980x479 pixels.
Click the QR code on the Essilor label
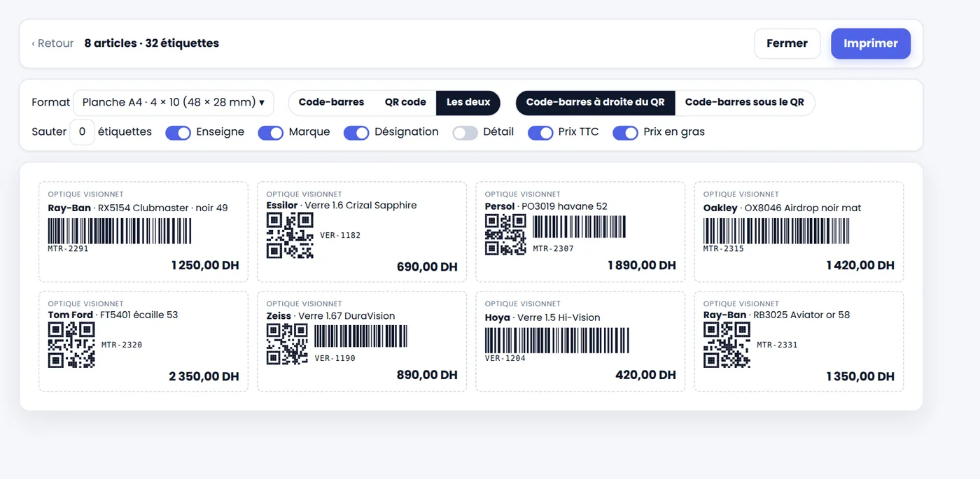pyautogui.click(x=290, y=236)
